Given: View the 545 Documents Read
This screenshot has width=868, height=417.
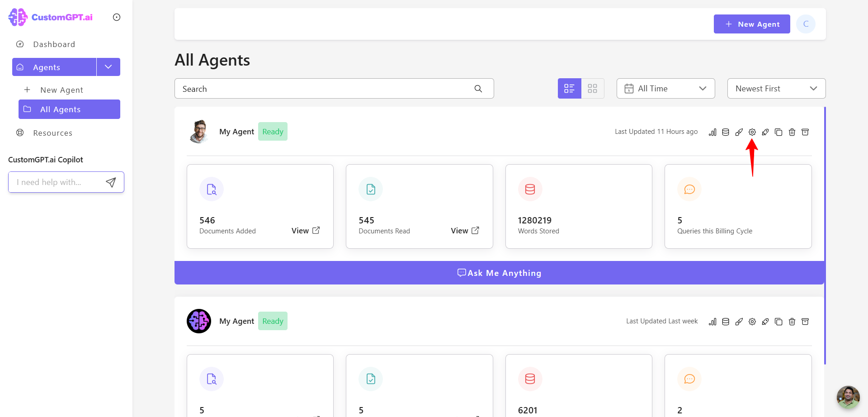Looking at the screenshot, I should 465,231.
